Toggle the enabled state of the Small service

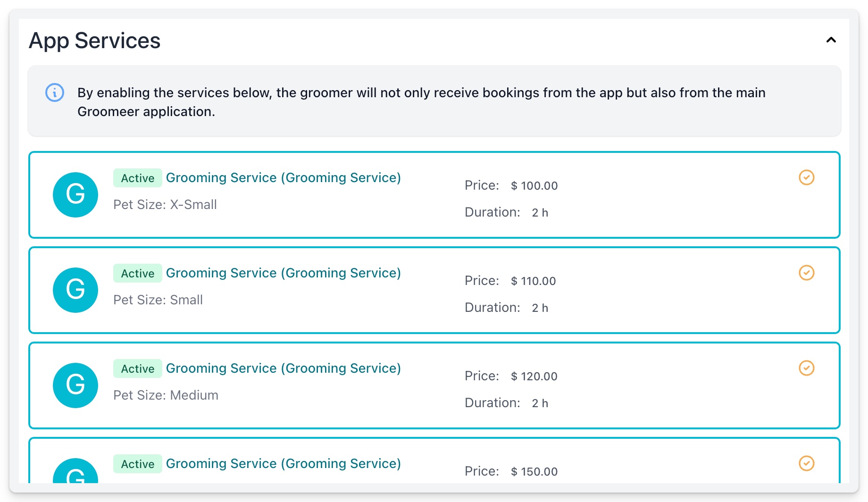[807, 273]
